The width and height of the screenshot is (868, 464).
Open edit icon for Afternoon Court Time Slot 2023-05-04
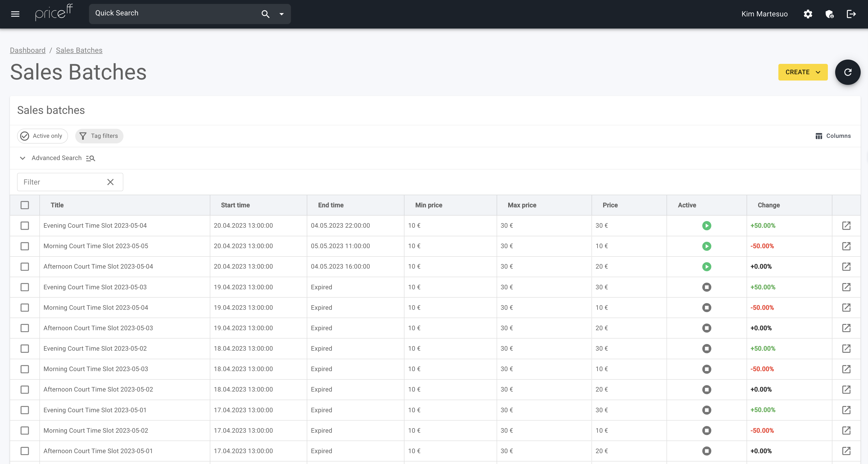[846, 267]
